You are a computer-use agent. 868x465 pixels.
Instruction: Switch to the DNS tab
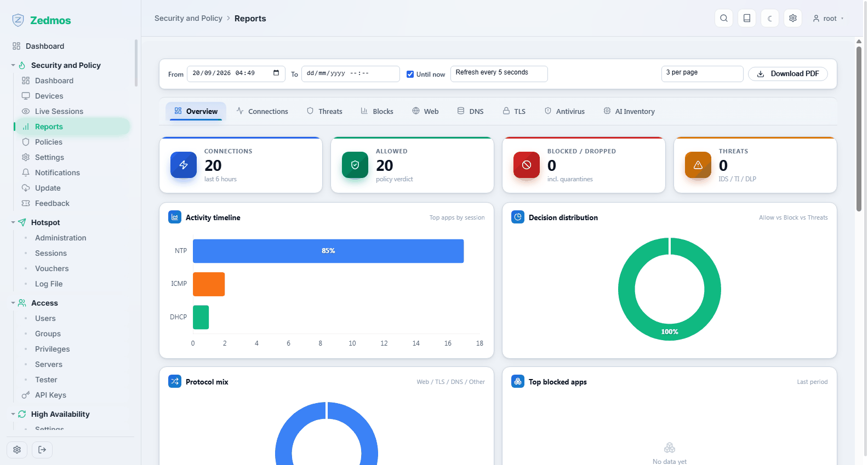[x=470, y=111]
